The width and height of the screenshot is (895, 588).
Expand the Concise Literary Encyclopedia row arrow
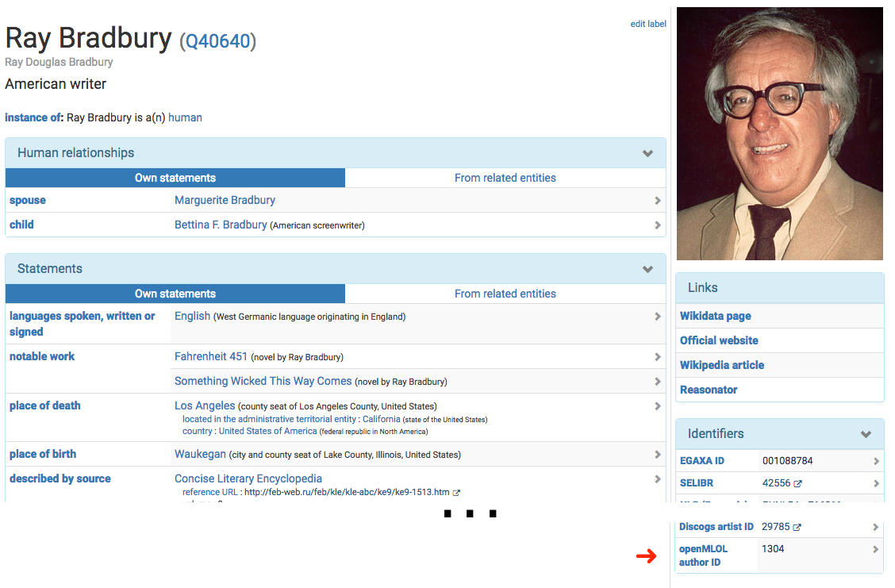click(x=658, y=479)
